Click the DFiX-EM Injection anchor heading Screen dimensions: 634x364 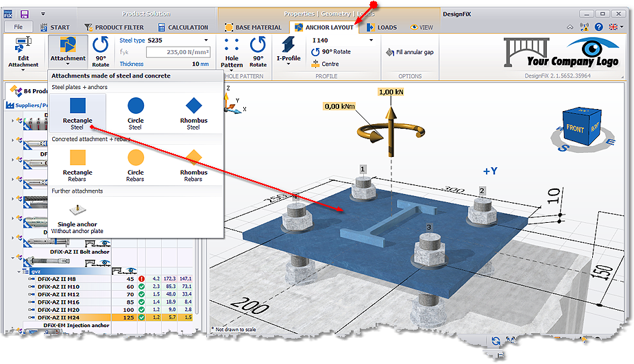[x=76, y=325]
